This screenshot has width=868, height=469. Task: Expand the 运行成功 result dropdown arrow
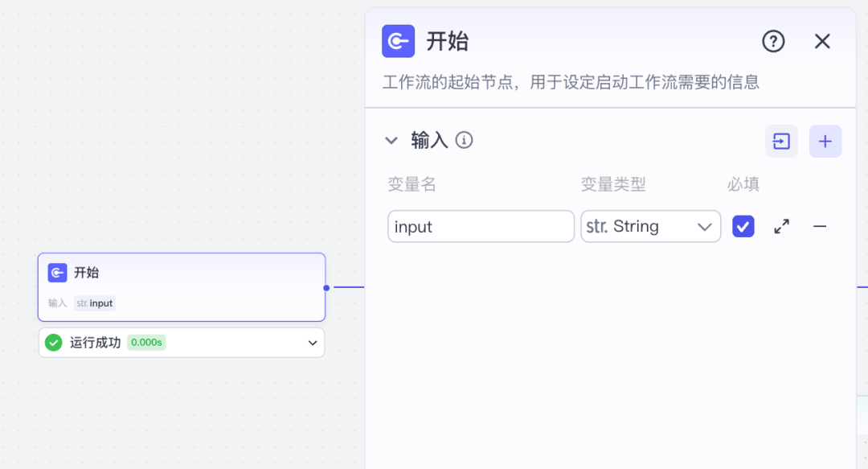(313, 343)
